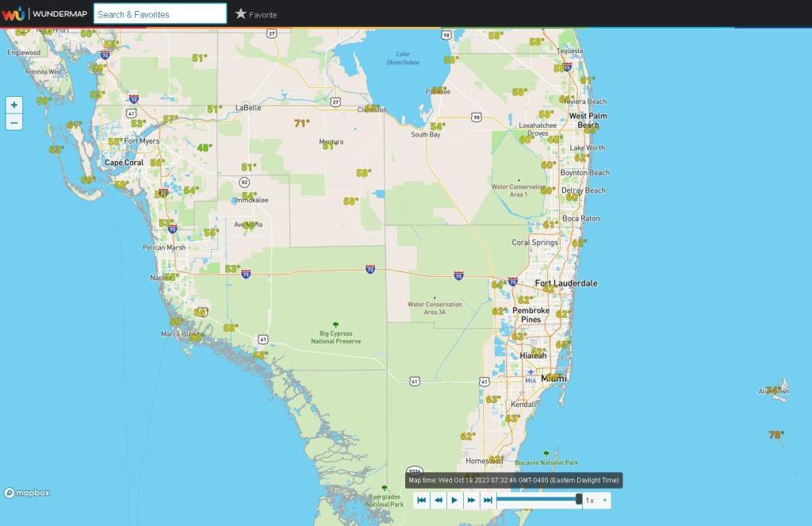Click the Coral Springs label
Screen dimensions: 812x526
(535, 242)
